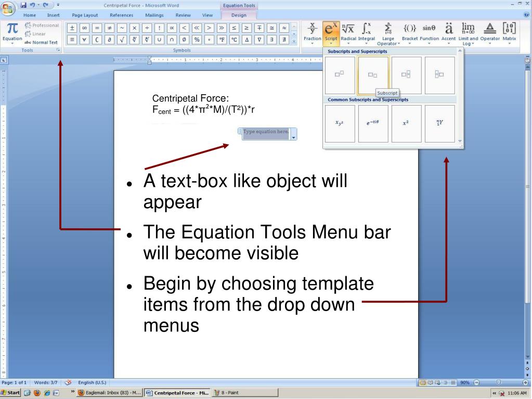Expand the Limit and Log menu
The height and width of the screenshot is (399, 532).
click(x=468, y=33)
